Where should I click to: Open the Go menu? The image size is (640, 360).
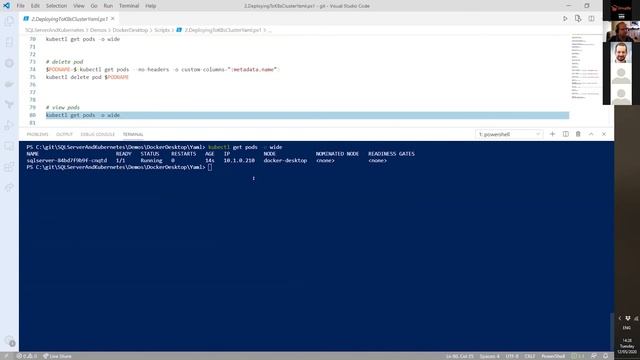pyautogui.click(x=94, y=6)
